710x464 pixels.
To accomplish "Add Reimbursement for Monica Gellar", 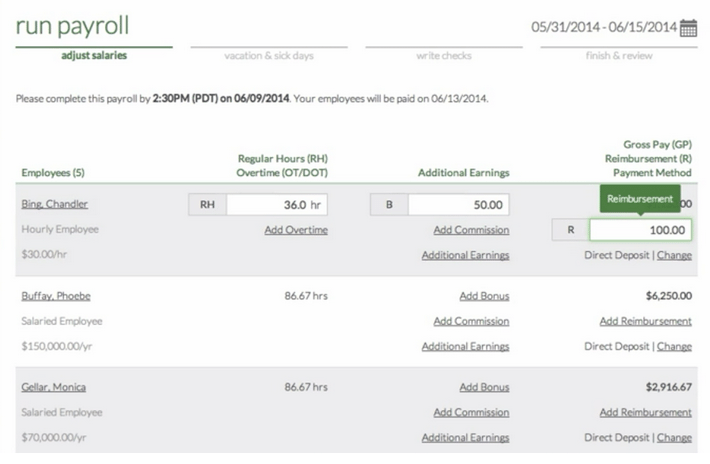I will 646,412.
